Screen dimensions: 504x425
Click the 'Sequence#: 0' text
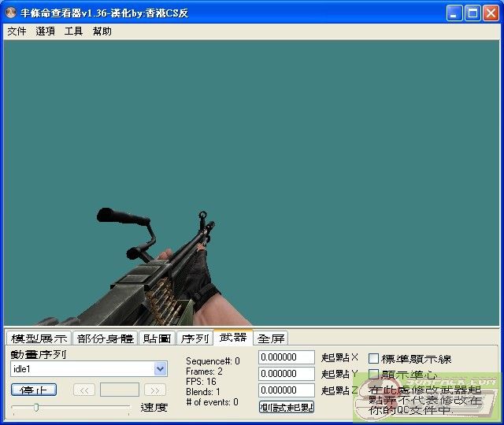(213, 361)
